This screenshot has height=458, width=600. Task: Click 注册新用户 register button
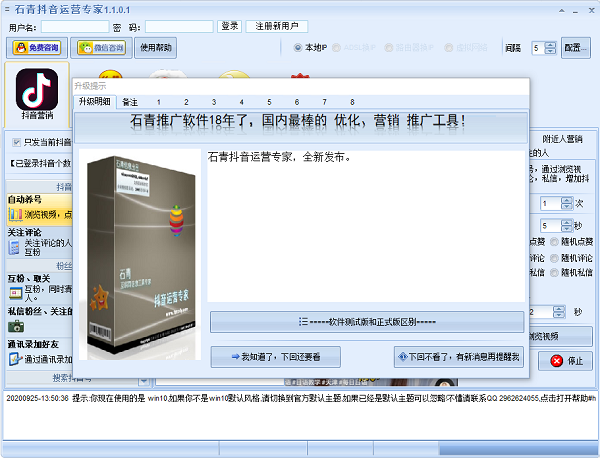(277, 26)
